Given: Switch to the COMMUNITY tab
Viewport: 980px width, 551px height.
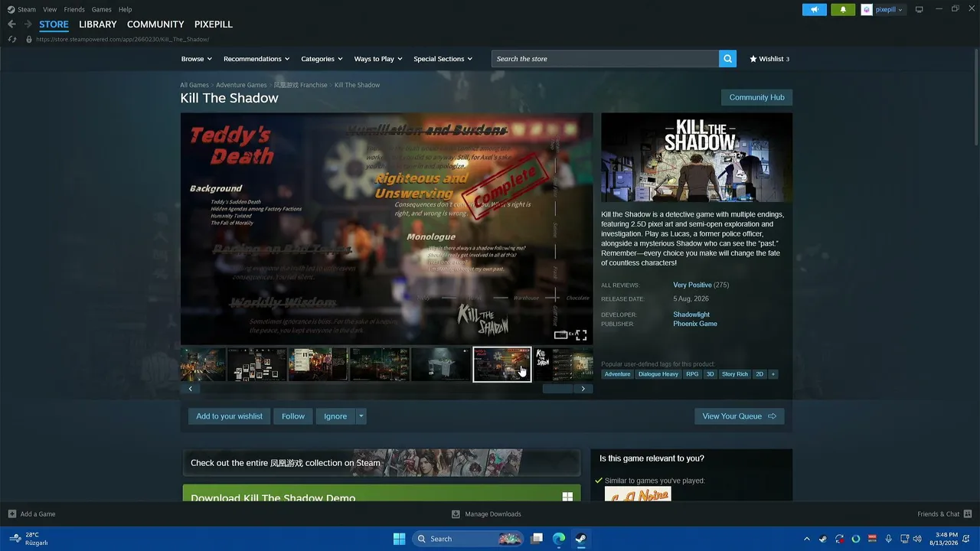Looking at the screenshot, I should coord(155,24).
